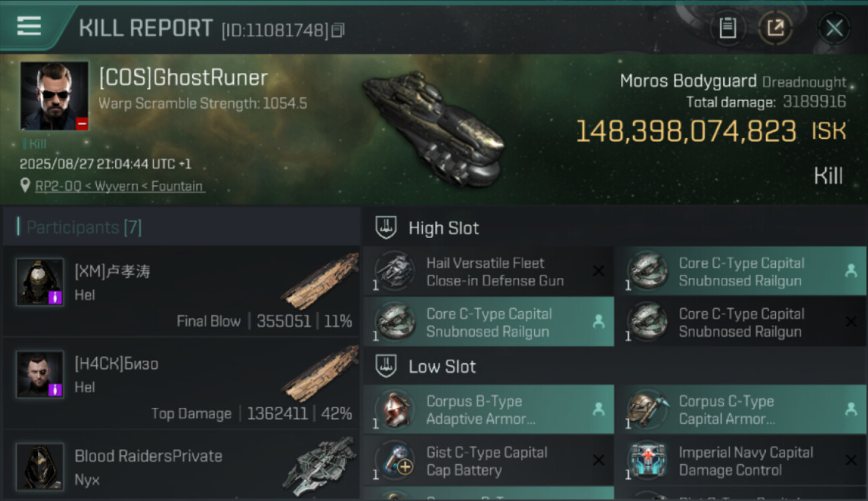This screenshot has width=868, height=501.
Task: Click the Moros dreadnought ship image
Action: (434, 127)
